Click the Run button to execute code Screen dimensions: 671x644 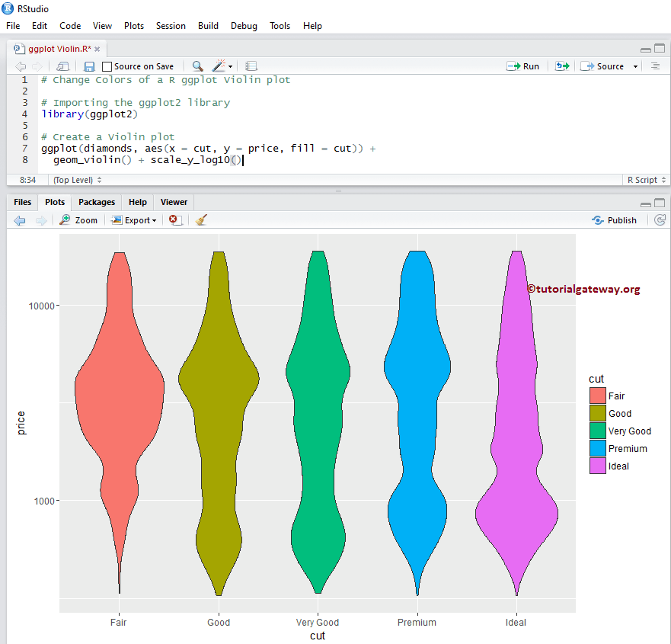[524, 66]
